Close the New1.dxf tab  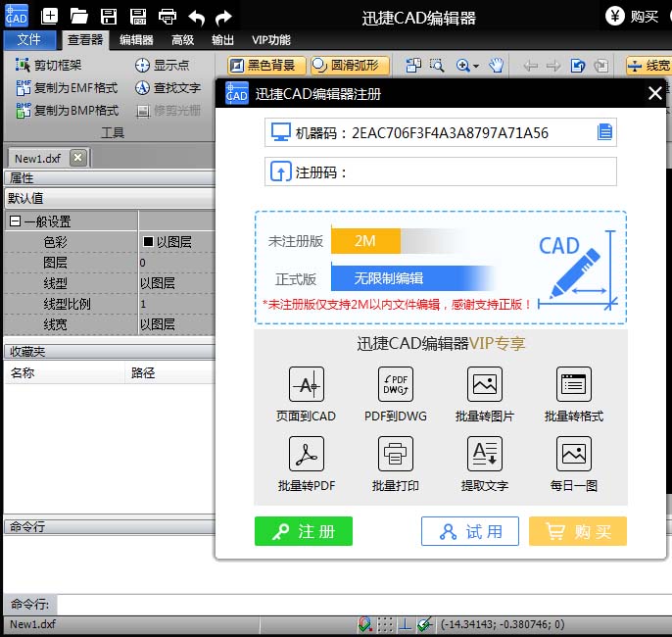[x=78, y=158]
